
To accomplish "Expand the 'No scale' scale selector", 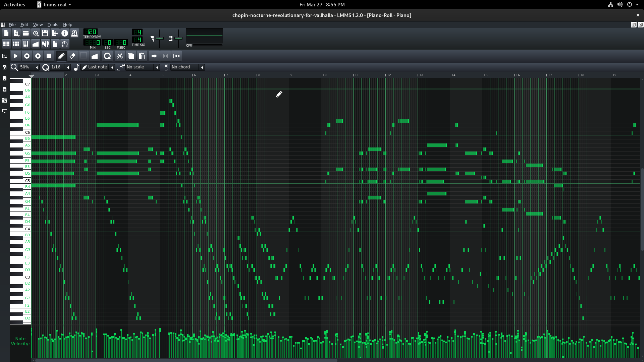I will tap(157, 67).
